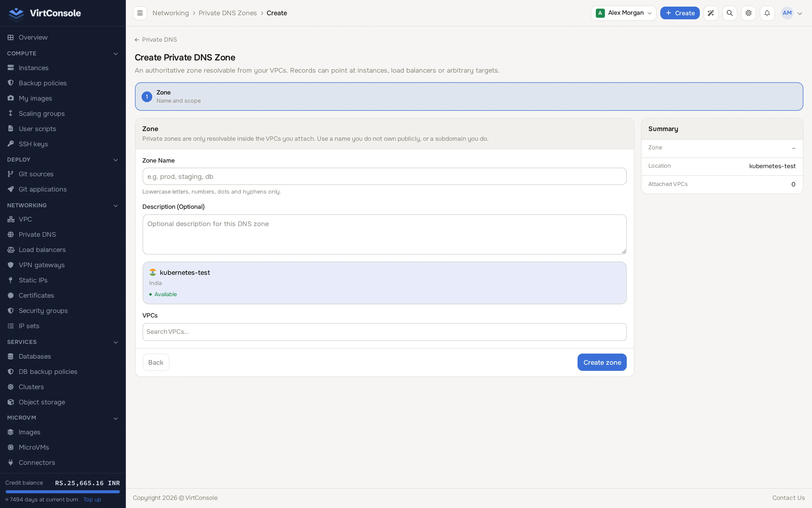Click the Static IPs pin icon
This screenshot has width=812, height=508.
pyautogui.click(x=11, y=280)
